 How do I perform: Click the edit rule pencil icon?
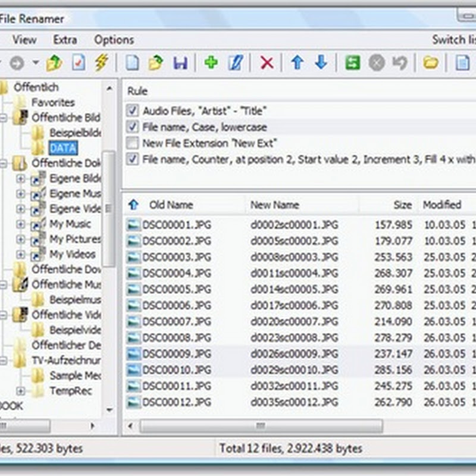click(234, 62)
